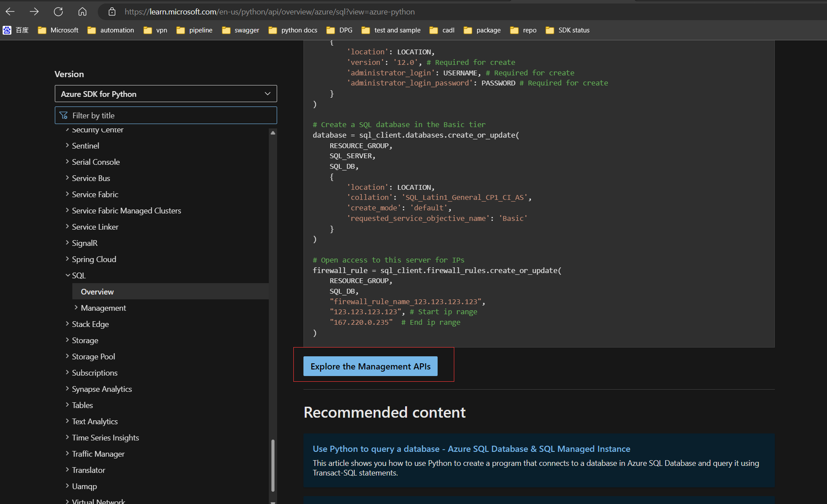
Task: Open the Subscriptions tree item
Action: [x=95, y=373]
